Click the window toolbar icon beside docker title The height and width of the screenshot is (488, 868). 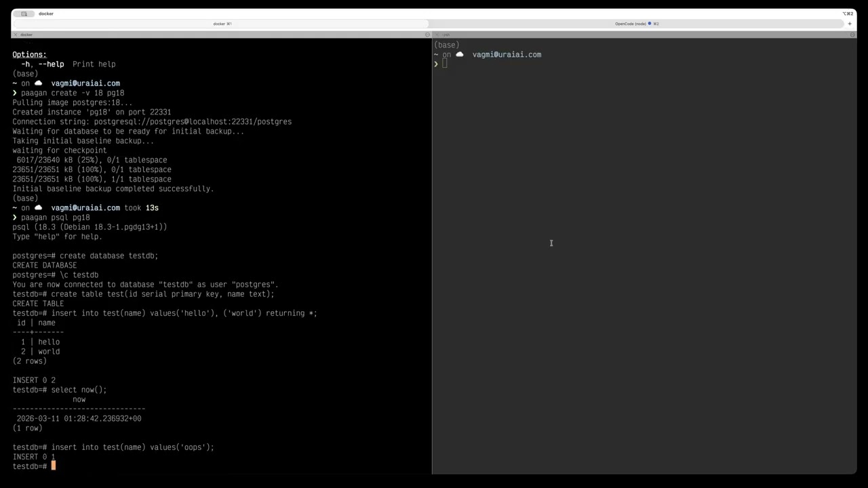[x=24, y=14]
